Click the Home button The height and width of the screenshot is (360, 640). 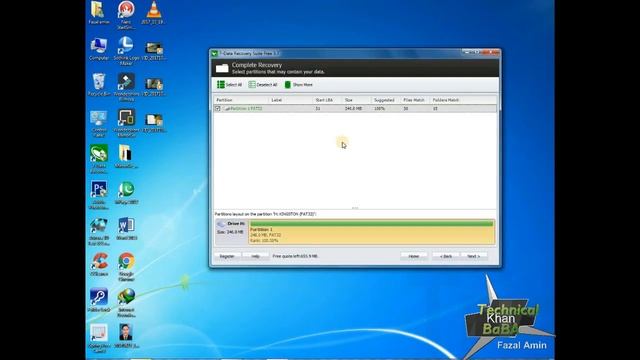coord(414,256)
